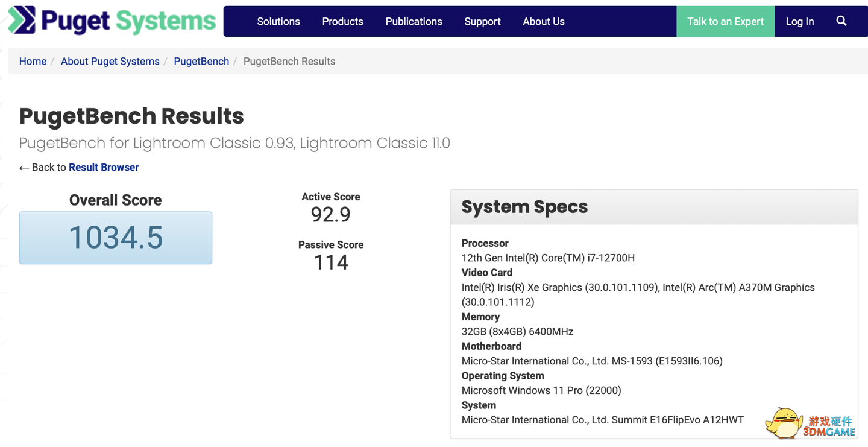Screen dimensions: 868x447
Task: Click the 1034.5 overall score box
Action: pyautogui.click(x=116, y=238)
